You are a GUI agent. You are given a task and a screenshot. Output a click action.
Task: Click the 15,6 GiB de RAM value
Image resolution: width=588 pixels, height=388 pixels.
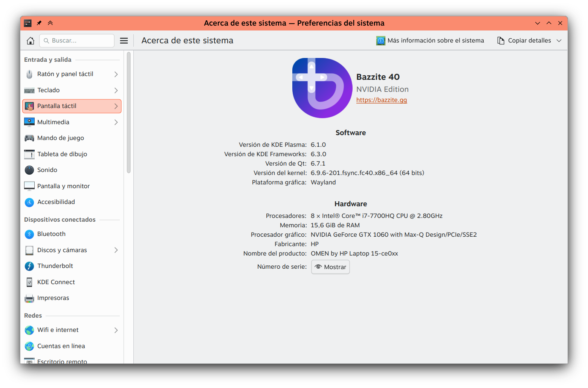(x=335, y=225)
